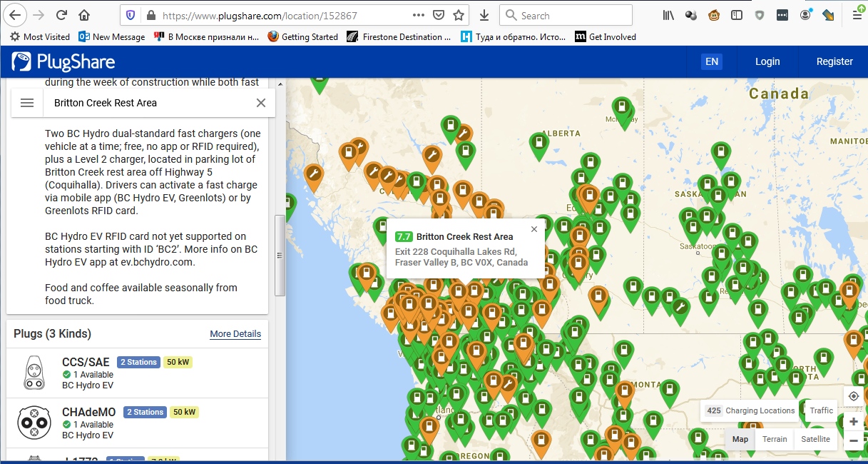This screenshot has width=868, height=464.
Task: Open library icon in browser toolbar
Action: (x=669, y=15)
